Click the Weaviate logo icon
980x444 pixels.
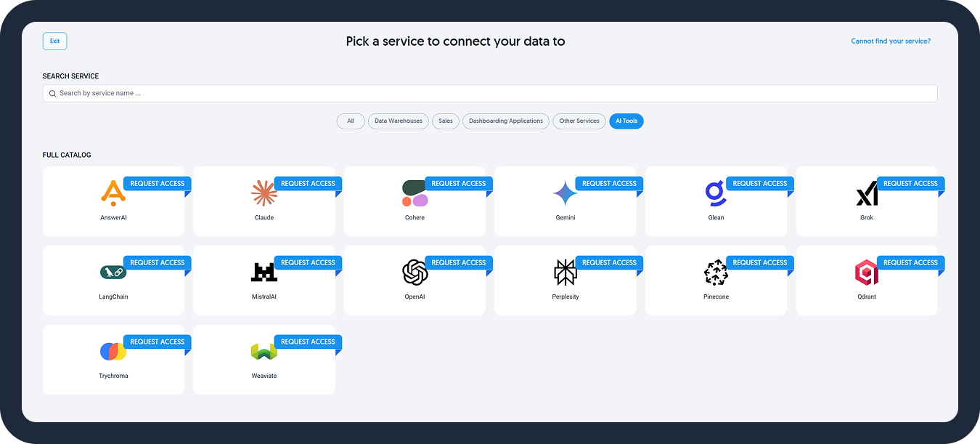coord(264,352)
